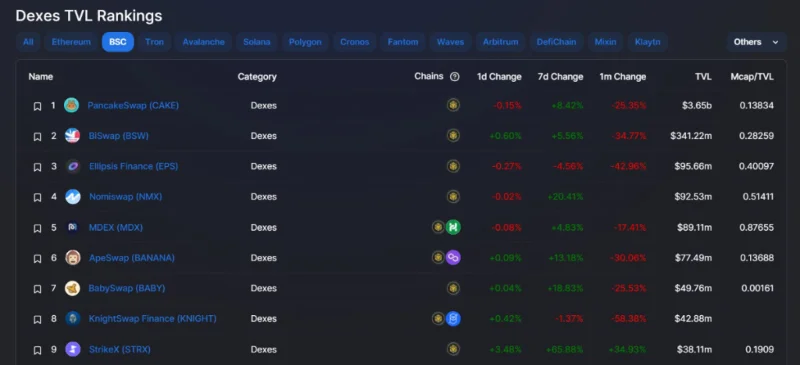Bookmark Ellipsis Finance (EPS) row

point(37,167)
